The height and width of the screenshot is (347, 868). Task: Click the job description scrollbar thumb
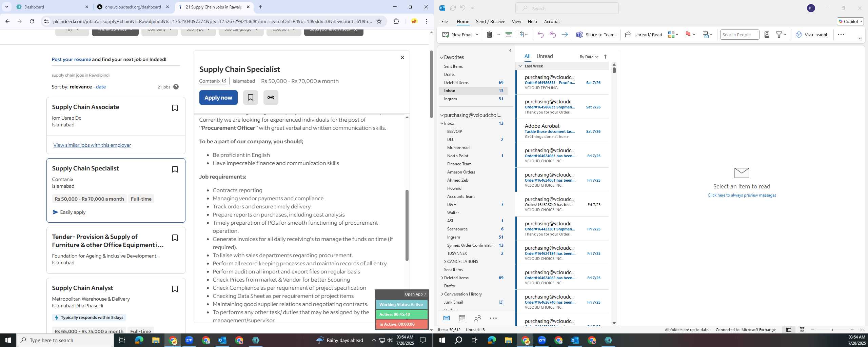[x=407, y=225]
